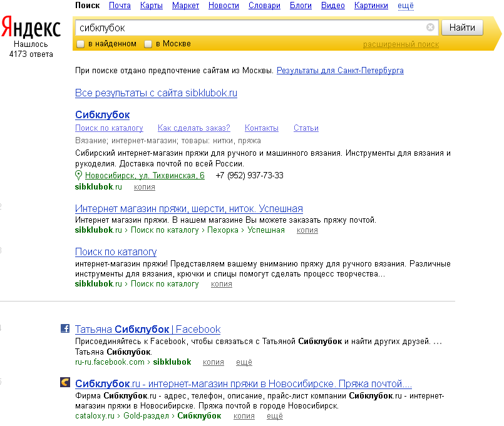The width and height of the screenshot is (504, 426).
Task: Open the 'Поиск по каталогу' result title
Action: [116, 252]
